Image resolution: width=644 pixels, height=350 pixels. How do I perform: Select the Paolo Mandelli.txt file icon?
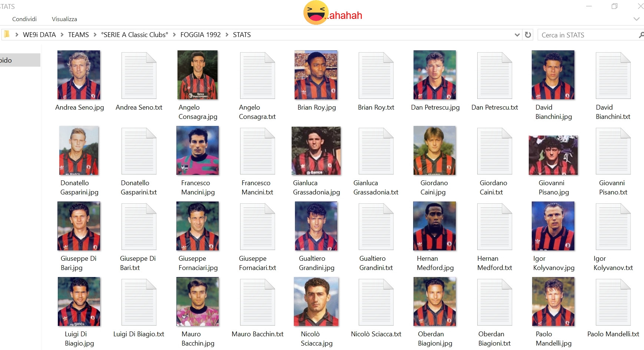tap(613, 302)
